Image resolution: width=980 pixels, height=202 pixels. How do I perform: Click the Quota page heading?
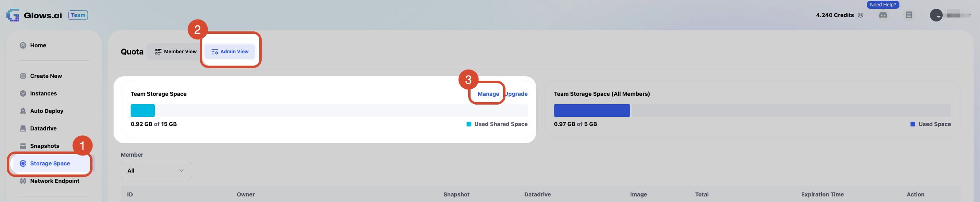132,52
